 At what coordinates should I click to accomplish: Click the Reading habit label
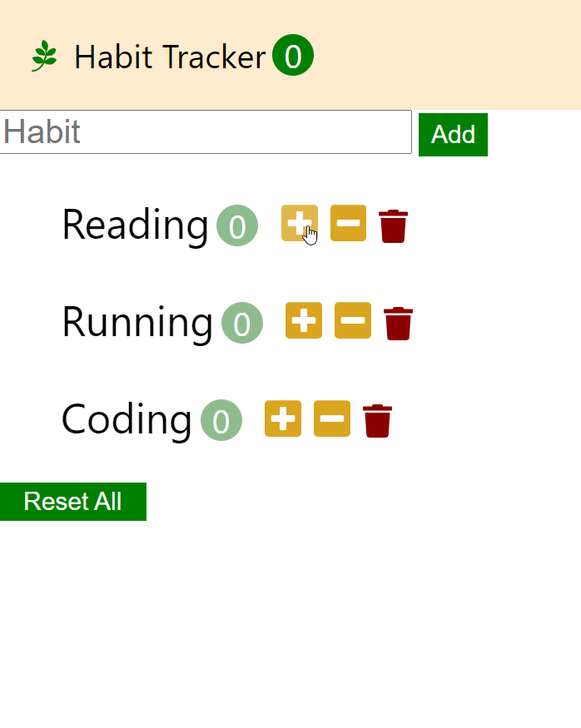point(133,225)
